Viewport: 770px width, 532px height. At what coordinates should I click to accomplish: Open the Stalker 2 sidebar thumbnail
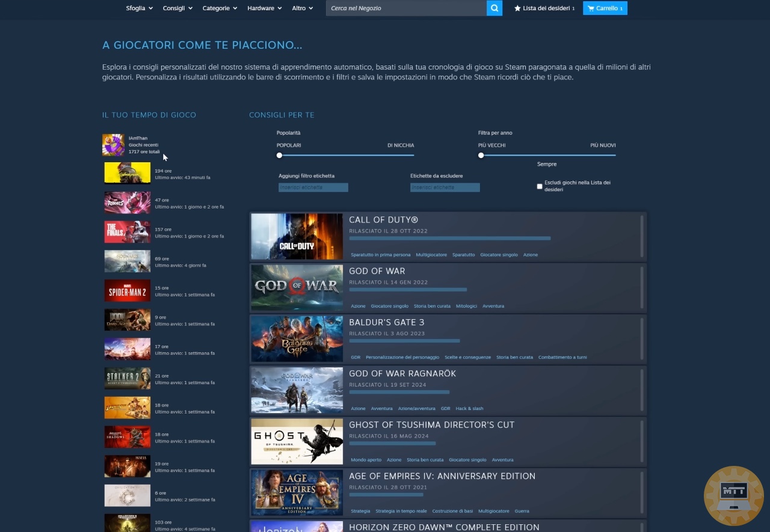pos(128,378)
